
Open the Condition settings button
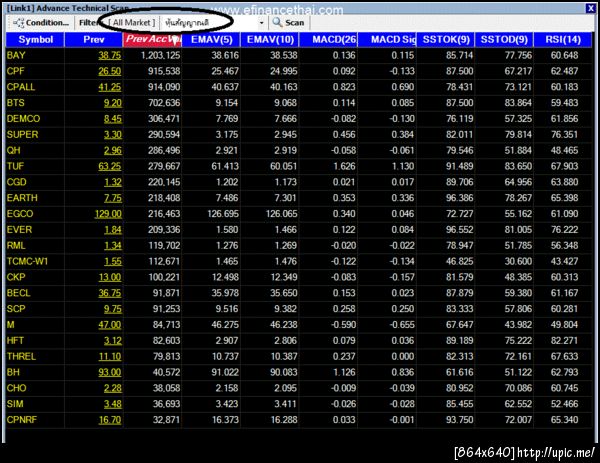point(41,23)
